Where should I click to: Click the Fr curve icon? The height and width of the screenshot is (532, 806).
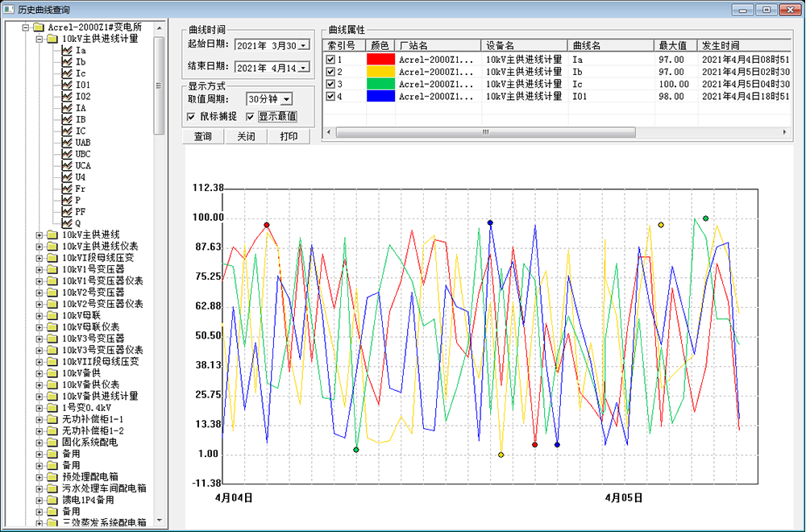click(x=67, y=189)
